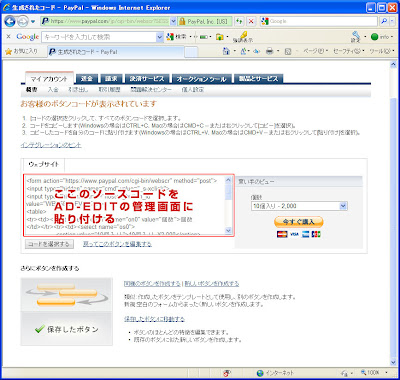
Task: Open the Google Toolbar search field dropdown
Action: click(160, 37)
